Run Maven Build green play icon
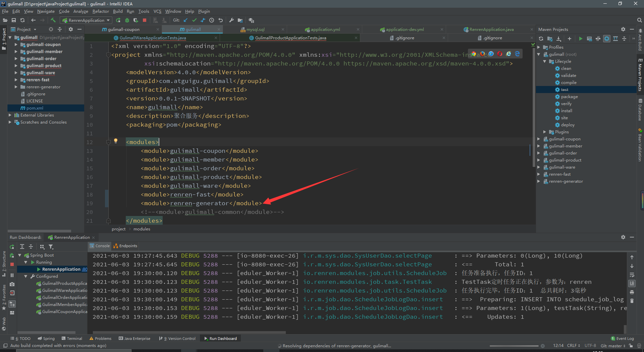 tap(581, 39)
